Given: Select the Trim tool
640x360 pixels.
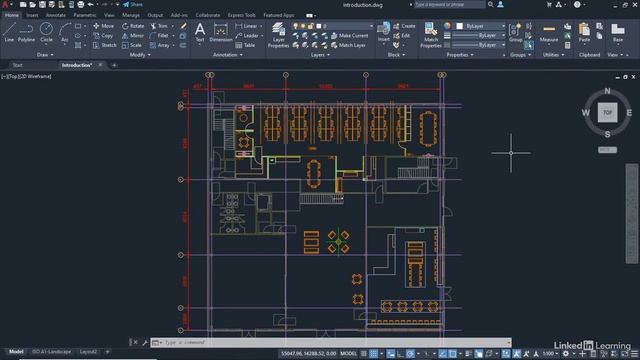Looking at the screenshot, I should click(x=159, y=26).
